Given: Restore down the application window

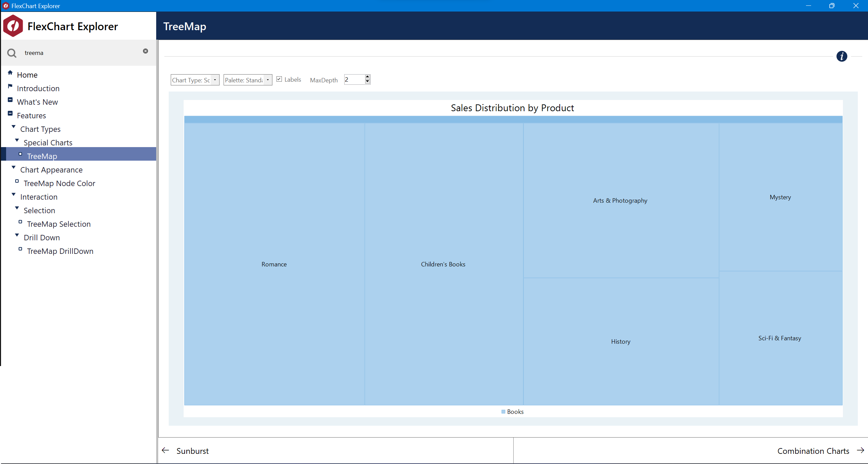Looking at the screenshot, I should tap(832, 6).
